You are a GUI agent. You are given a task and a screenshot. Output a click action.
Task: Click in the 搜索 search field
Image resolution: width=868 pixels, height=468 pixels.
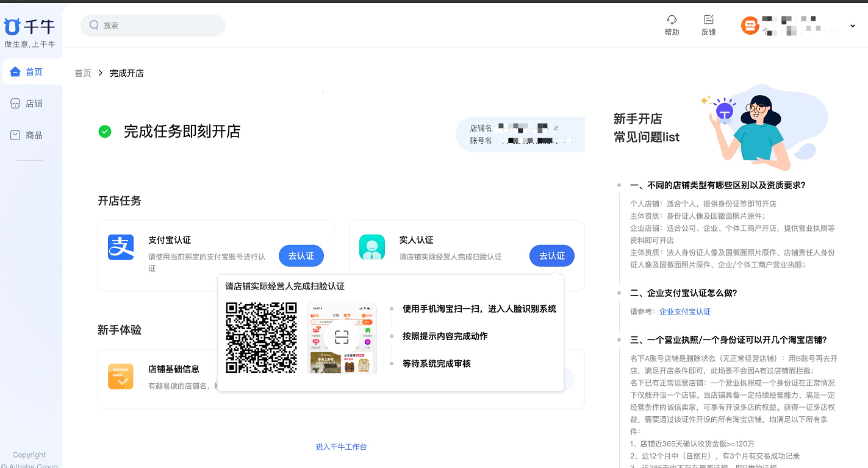pyautogui.click(x=159, y=26)
